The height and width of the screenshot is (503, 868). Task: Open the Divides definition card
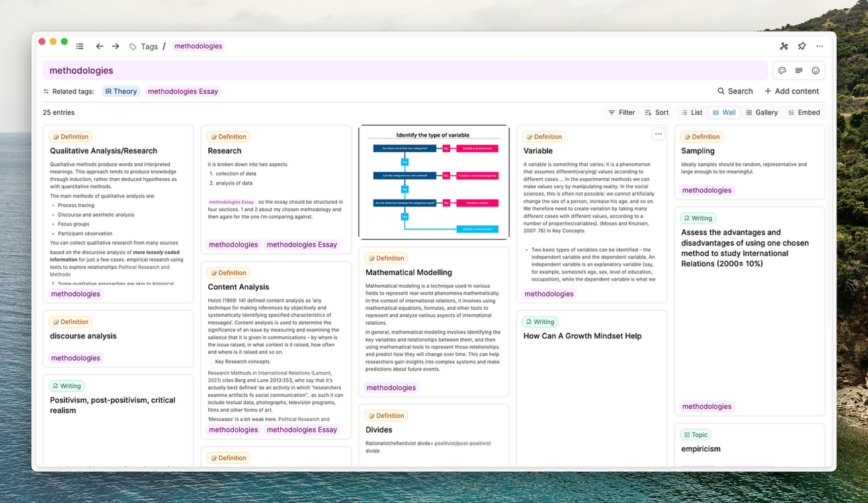(434, 436)
